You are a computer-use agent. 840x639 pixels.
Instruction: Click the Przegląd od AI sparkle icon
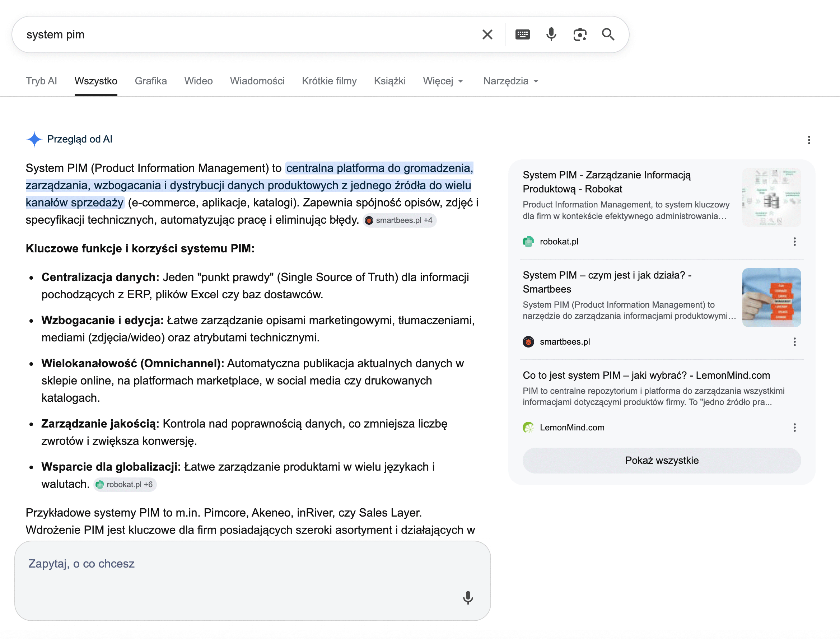point(34,139)
